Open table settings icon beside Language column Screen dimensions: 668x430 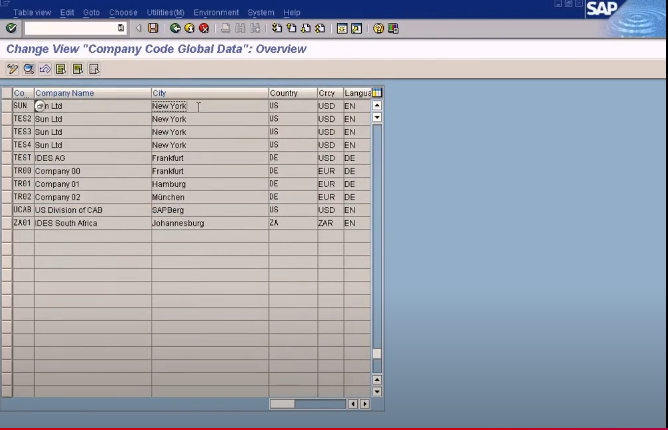[377, 92]
